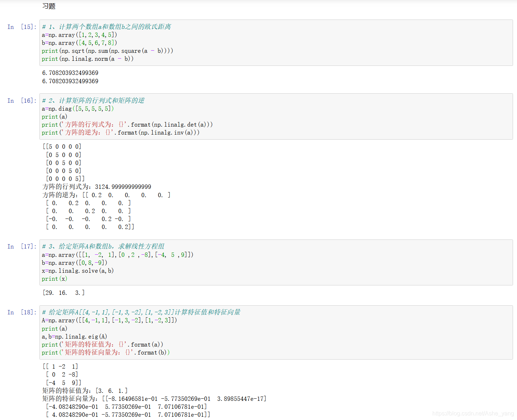This screenshot has height=420, width=517.
Task: Click solve output [29. 16. 3.]
Action: (64, 293)
